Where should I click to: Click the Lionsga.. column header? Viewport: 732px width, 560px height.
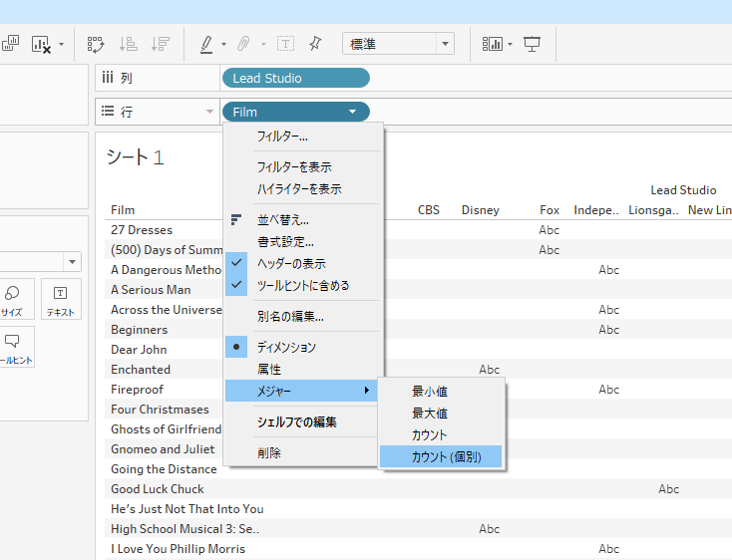(x=653, y=210)
